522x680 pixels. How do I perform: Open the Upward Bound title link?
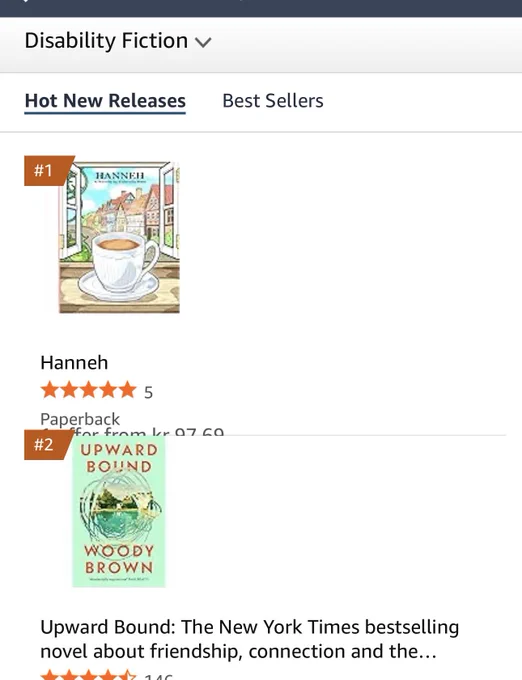[x=250, y=639]
